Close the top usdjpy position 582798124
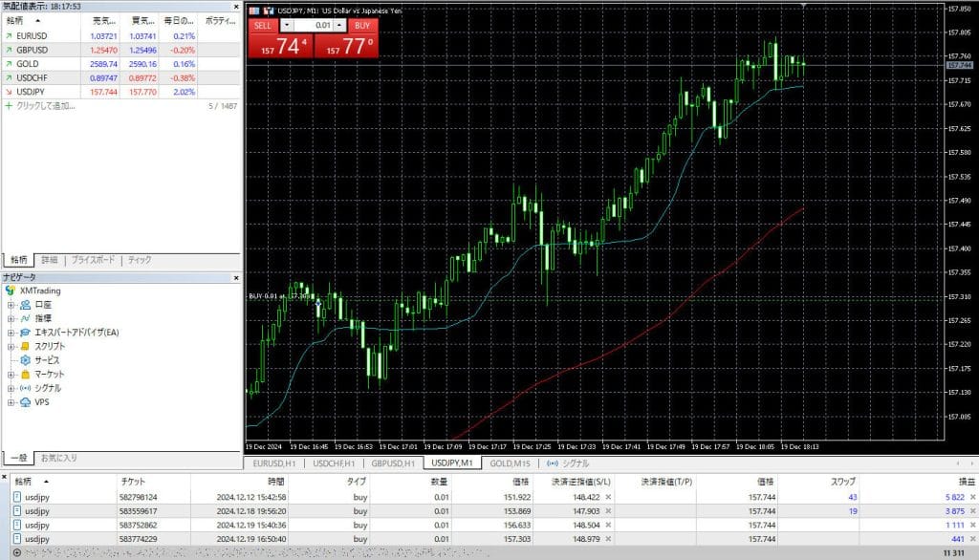The width and height of the screenshot is (979, 560). [x=973, y=497]
